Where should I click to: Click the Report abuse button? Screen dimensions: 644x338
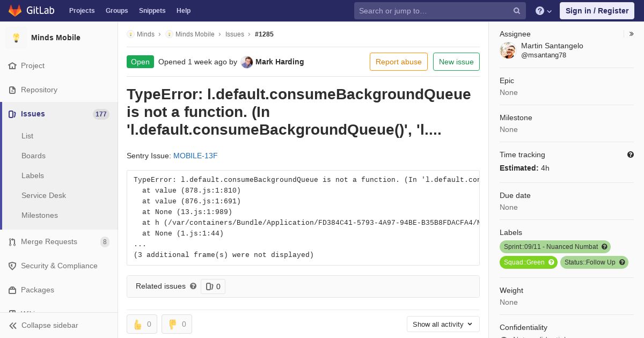coord(399,62)
